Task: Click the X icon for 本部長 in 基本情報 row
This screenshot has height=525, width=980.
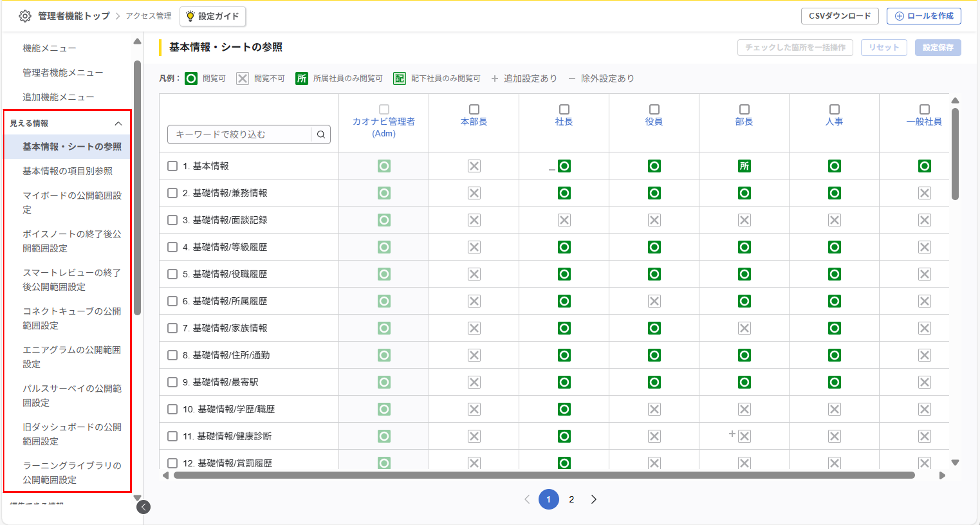Action: pyautogui.click(x=474, y=166)
